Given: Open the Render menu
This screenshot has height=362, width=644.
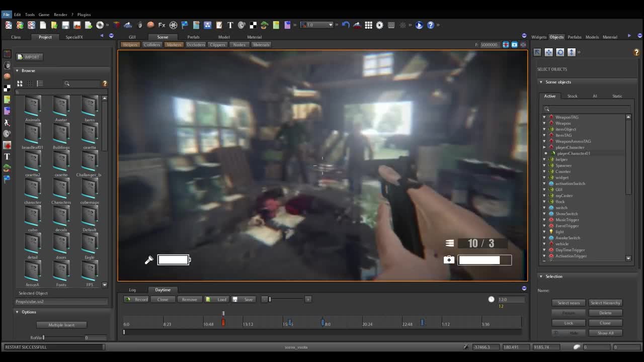Looking at the screenshot, I should point(60,15).
